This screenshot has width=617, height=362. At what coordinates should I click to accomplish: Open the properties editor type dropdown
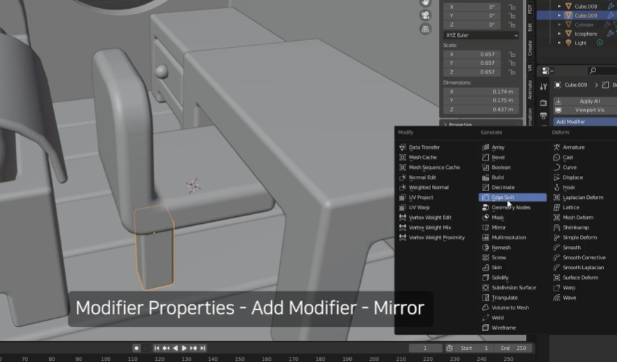click(x=547, y=70)
